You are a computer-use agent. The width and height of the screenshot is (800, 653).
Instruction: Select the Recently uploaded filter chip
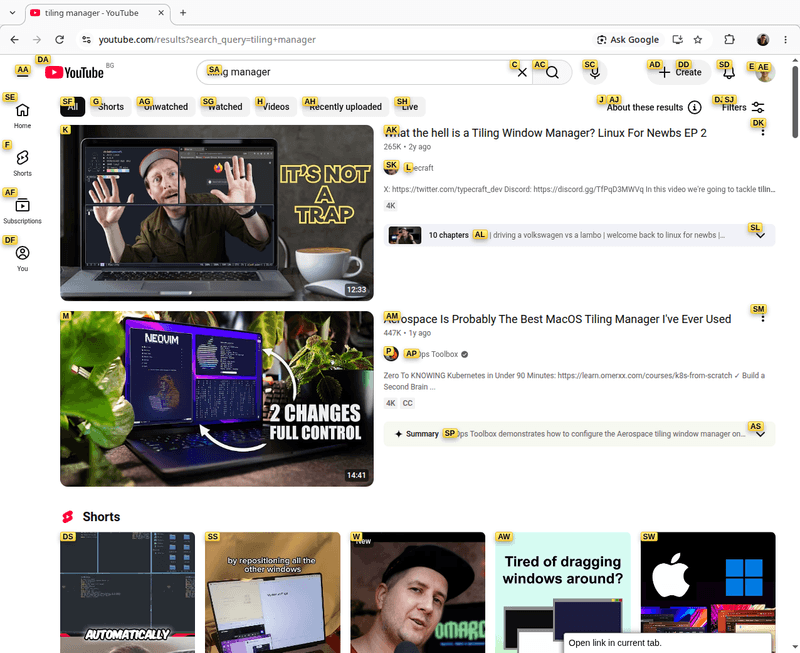[345, 107]
